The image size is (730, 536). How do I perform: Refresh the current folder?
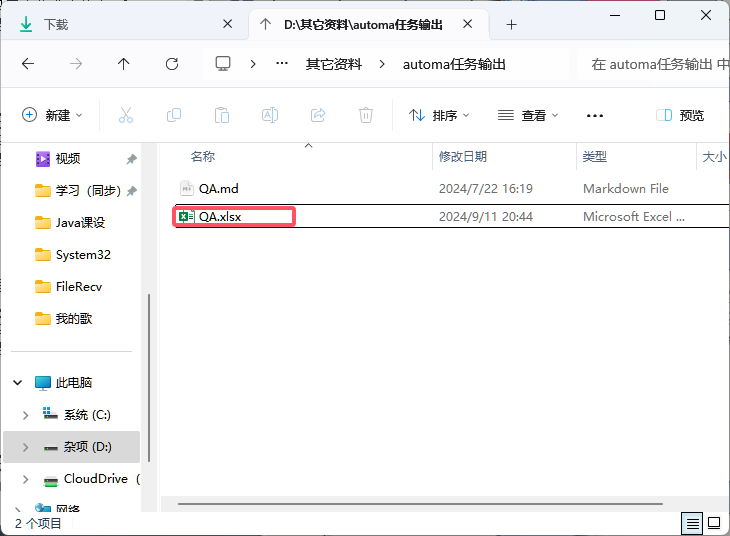tap(172, 64)
